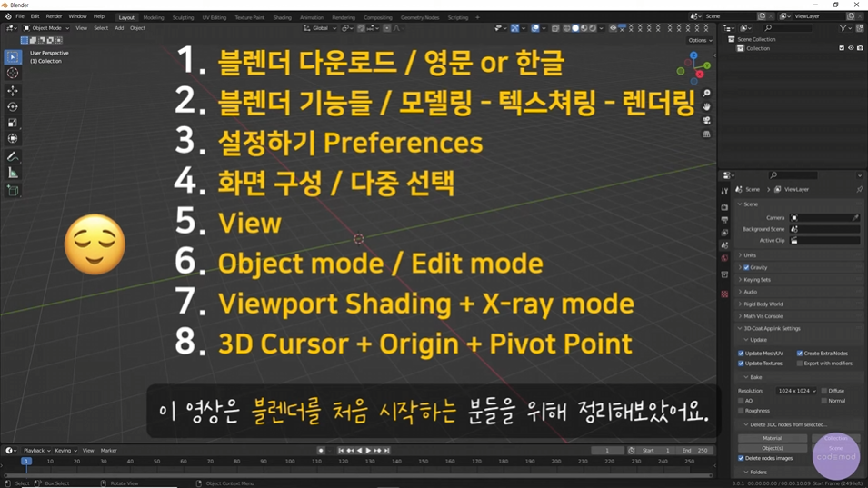Open the Render menu
Viewport: 868px width, 488px height.
54,16
